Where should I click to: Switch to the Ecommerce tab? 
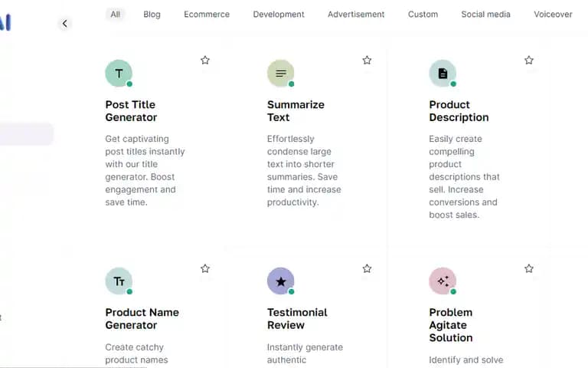click(x=207, y=15)
